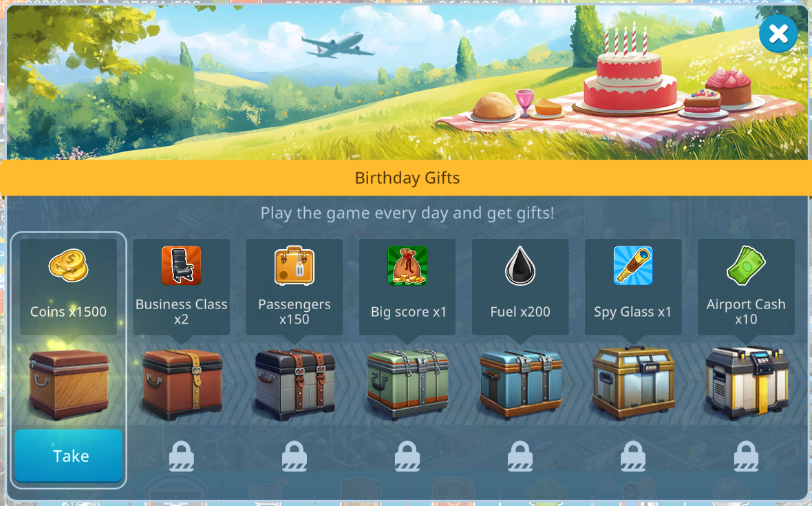
Task: Click the brown leather chest under Business Class
Action: point(182,383)
